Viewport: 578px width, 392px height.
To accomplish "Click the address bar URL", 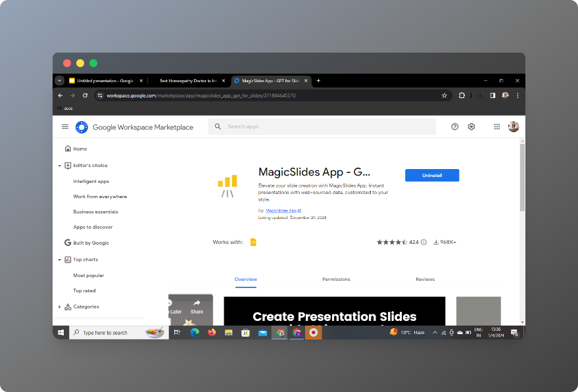I will (x=201, y=95).
